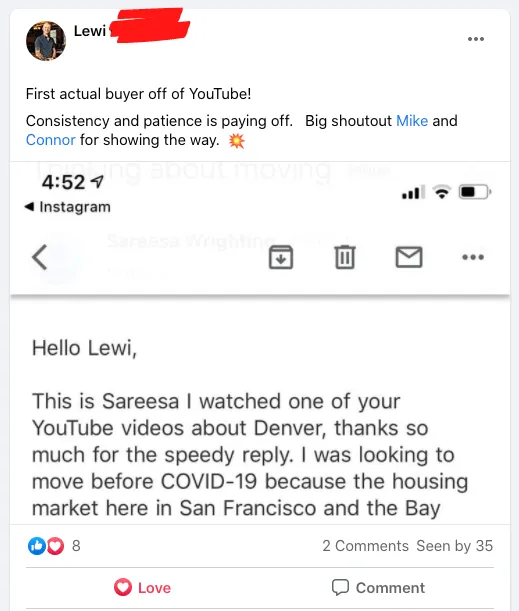View the like reaction icon
The height and width of the screenshot is (611, 519).
[x=37, y=546]
